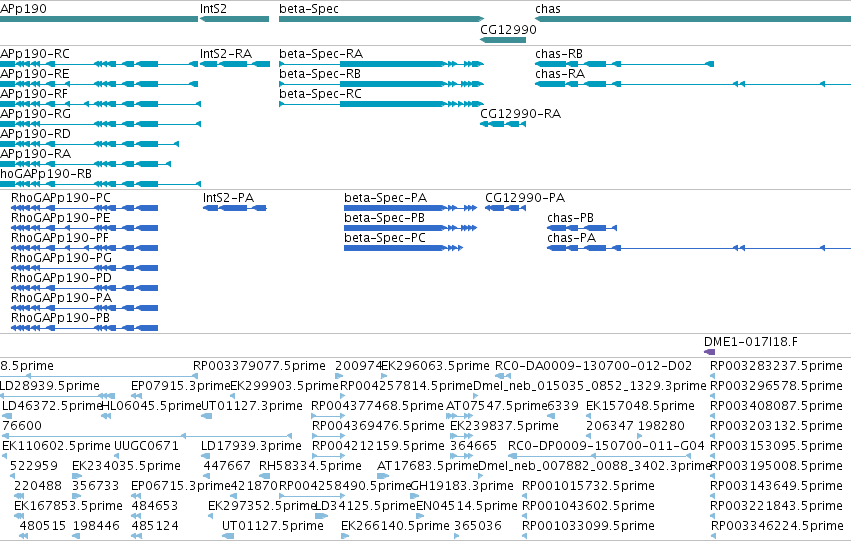Click the CG12990-PA protein
This screenshot has width=851, height=541.
coord(505,208)
